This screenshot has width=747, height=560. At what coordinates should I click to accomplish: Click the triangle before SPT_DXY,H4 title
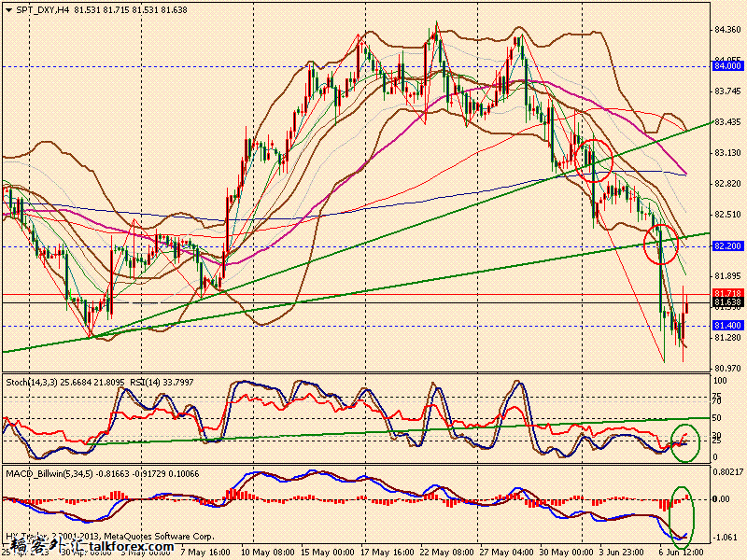pyautogui.click(x=7, y=11)
